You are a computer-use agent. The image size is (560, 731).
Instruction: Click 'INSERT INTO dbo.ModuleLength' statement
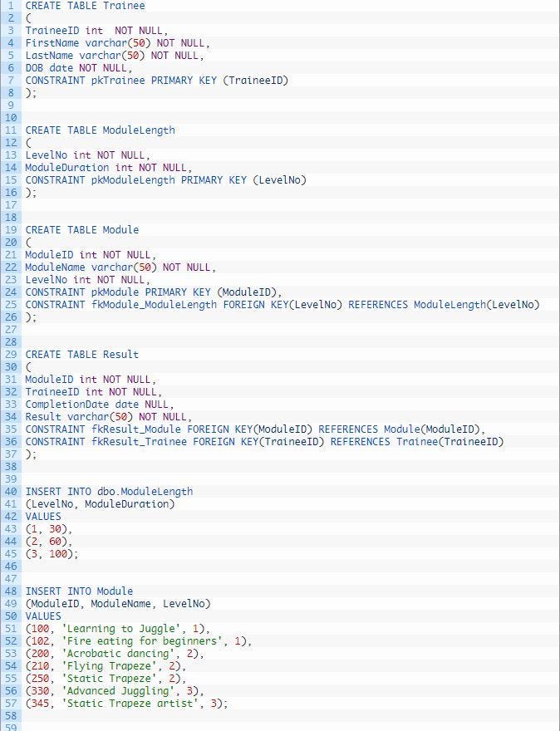[109, 492]
